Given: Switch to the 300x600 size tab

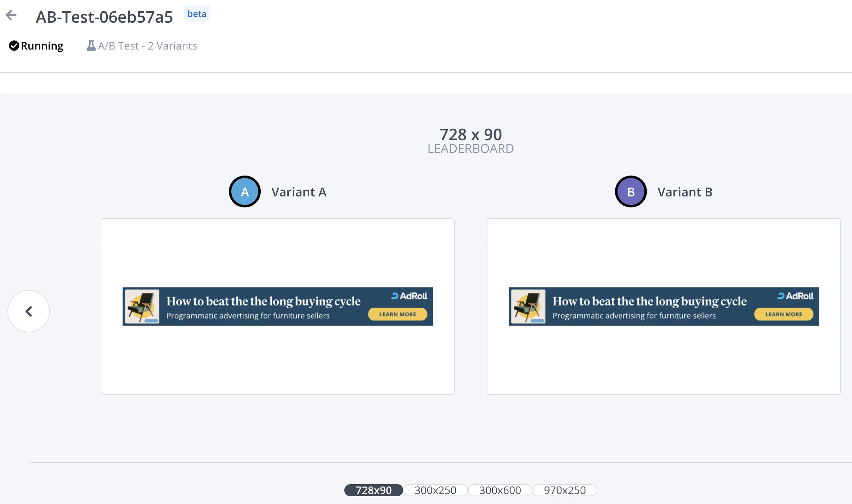Looking at the screenshot, I should 500,490.
